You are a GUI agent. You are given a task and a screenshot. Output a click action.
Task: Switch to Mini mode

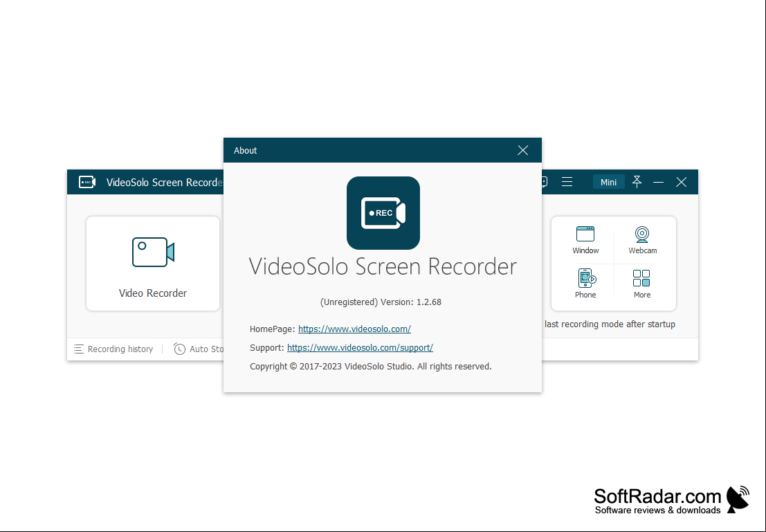point(608,182)
